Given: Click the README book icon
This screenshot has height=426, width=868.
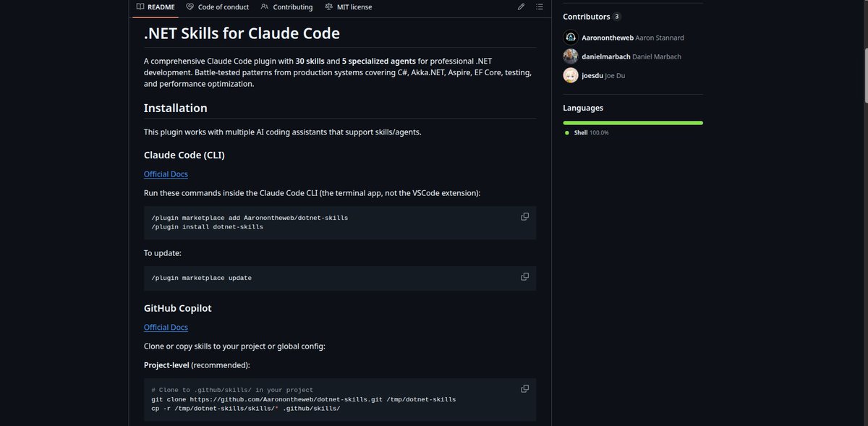Looking at the screenshot, I should click(140, 7).
